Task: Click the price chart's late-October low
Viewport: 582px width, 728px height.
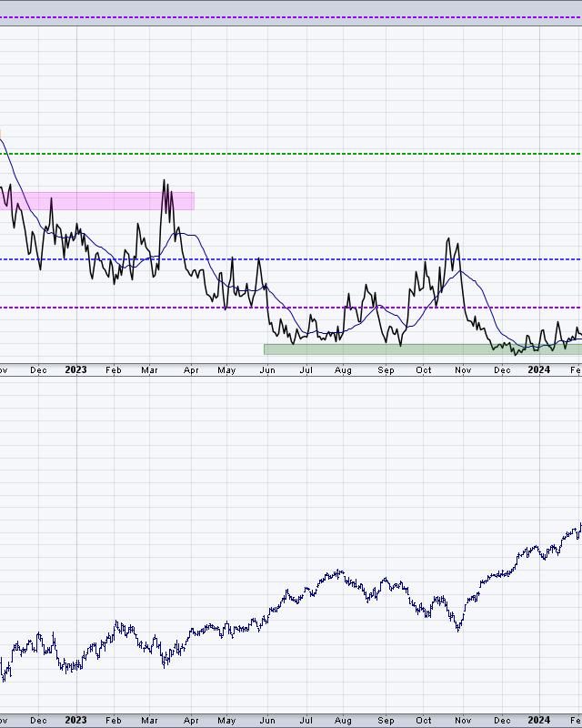Action: tap(457, 629)
